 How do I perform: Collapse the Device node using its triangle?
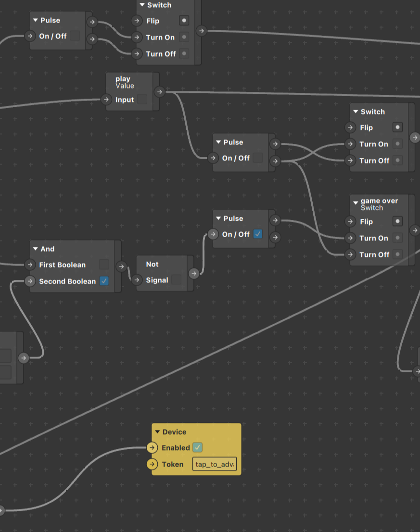click(157, 432)
